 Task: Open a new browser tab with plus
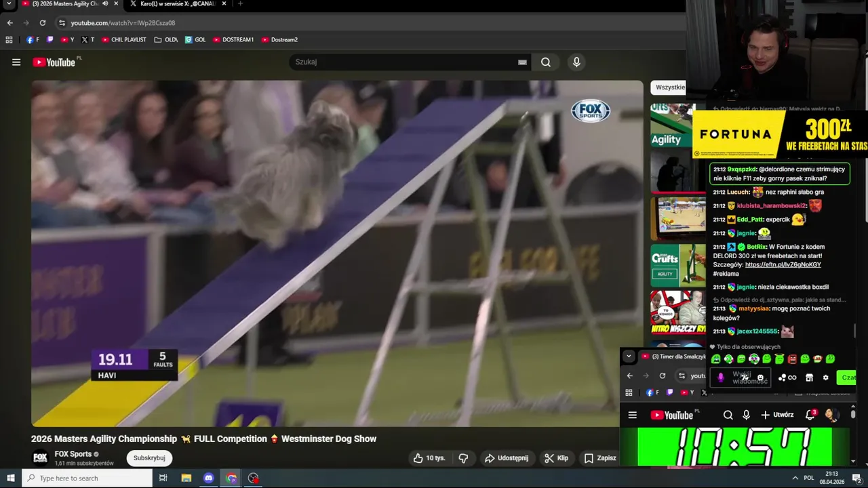pyautogui.click(x=240, y=4)
